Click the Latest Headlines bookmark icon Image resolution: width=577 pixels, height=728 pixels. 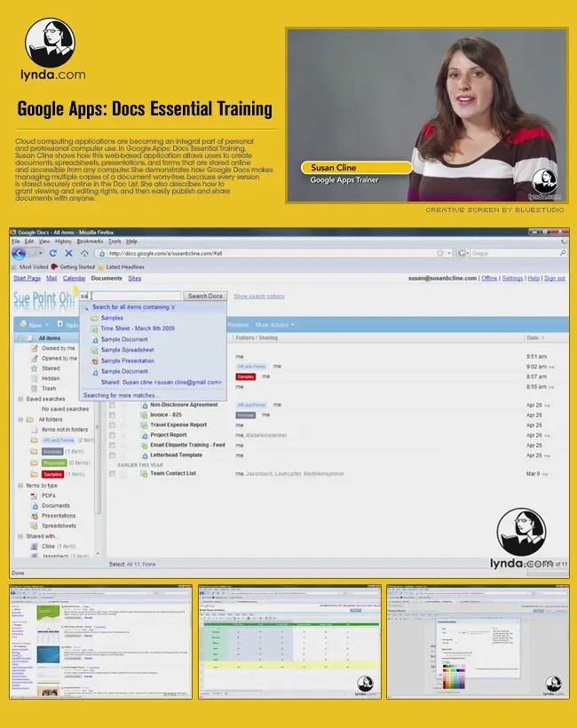(x=100, y=267)
